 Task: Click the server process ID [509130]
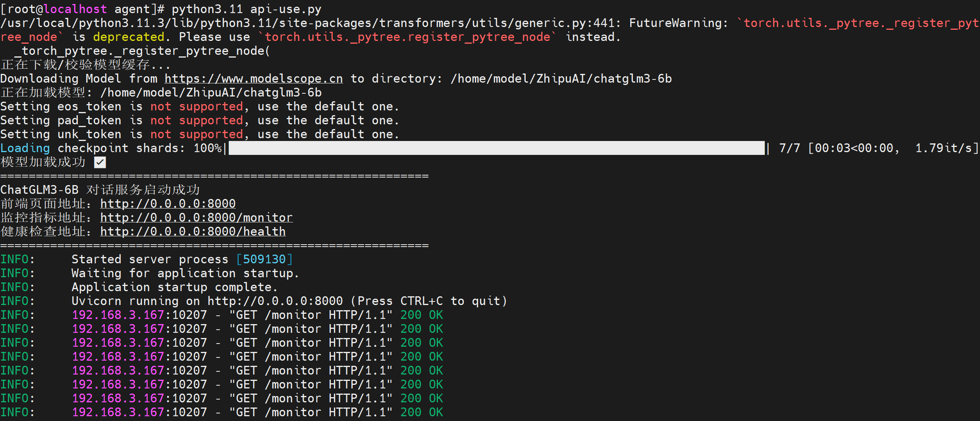[x=264, y=259]
